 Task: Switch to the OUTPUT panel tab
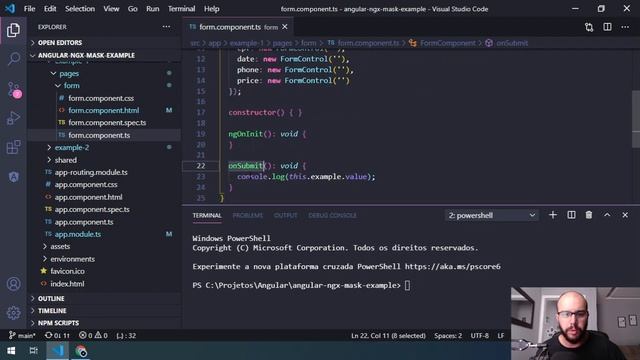pyautogui.click(x=285, y=216)
